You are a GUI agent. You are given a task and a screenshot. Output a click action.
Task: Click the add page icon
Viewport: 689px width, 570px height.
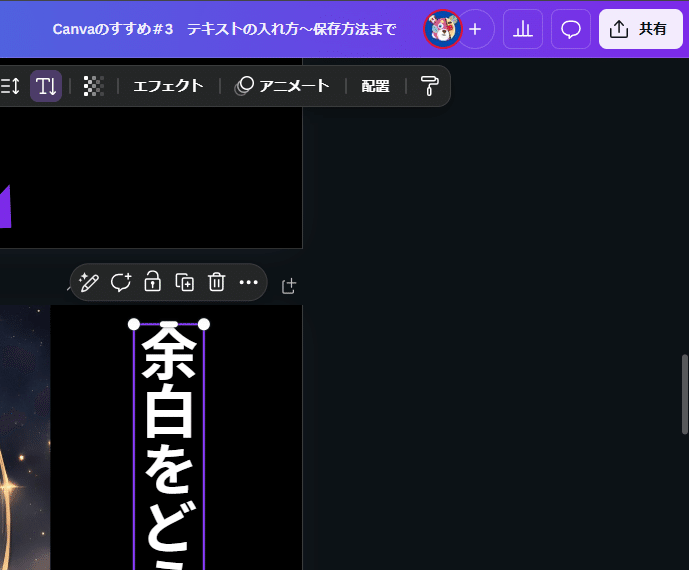[289, 286]
